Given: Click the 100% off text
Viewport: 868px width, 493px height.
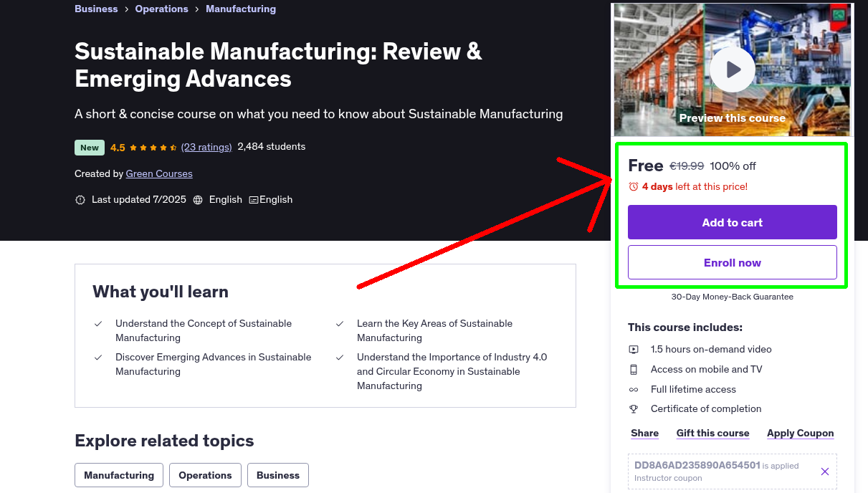Looking at the screenshot, I should click(733, 166).
